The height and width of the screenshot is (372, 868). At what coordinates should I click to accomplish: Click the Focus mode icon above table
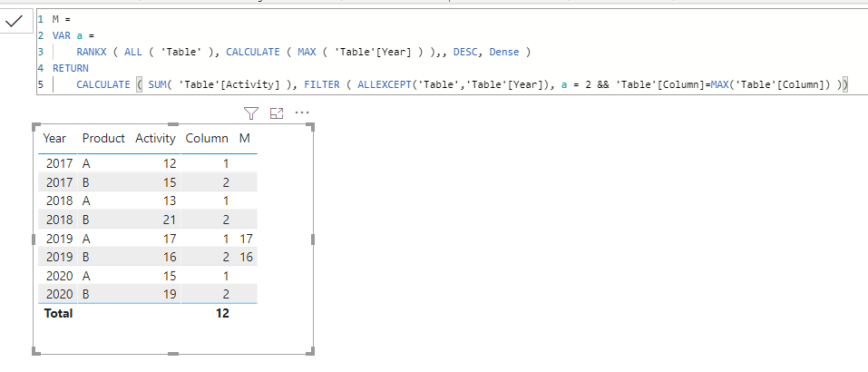pos(277,113)
